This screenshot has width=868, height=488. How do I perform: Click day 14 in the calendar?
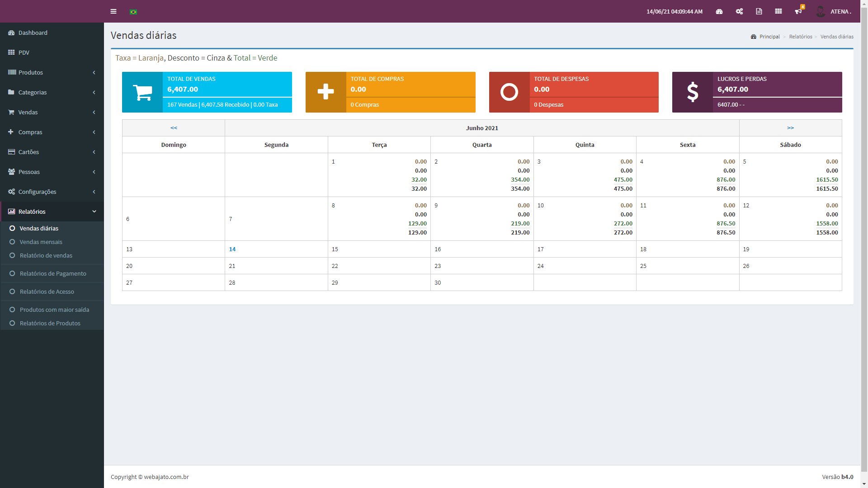pyautogui.click(x=232, y=249)
